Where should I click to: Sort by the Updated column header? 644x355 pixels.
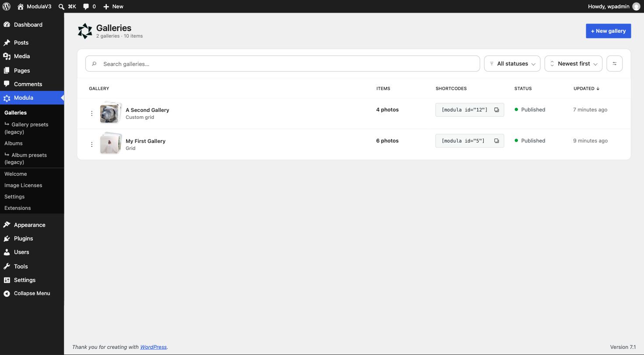pos(587,89)
